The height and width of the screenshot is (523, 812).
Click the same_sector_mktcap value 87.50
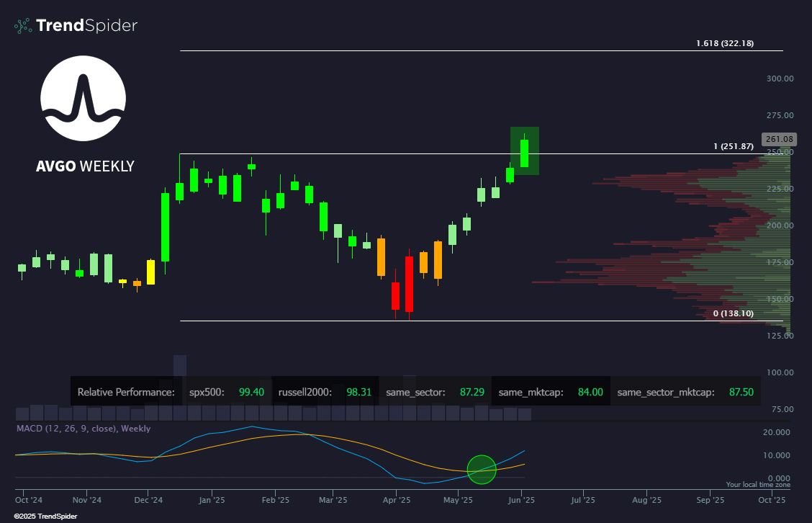point(741,393)
